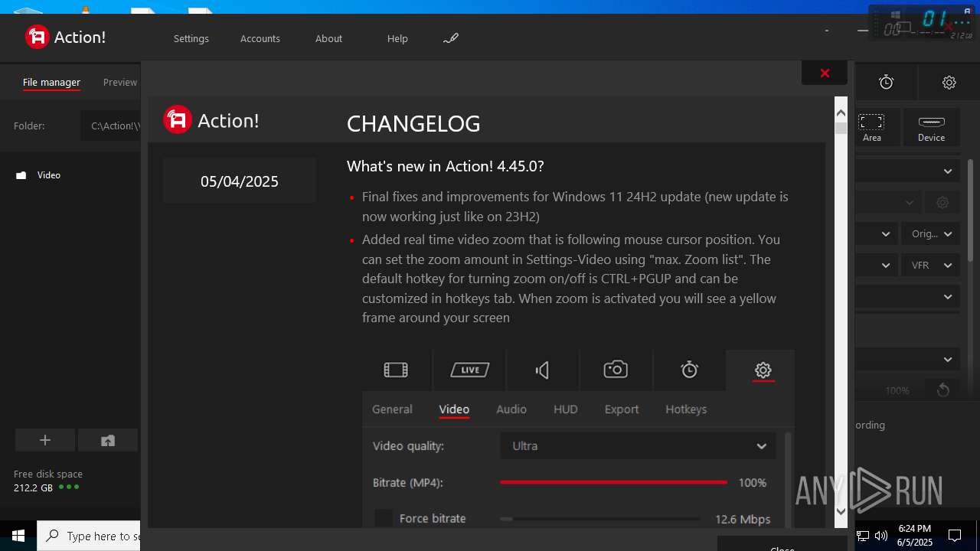Select the Video tab in changelog image
Image resolution: width=980 pixels, height=551 pixels.
454,409
